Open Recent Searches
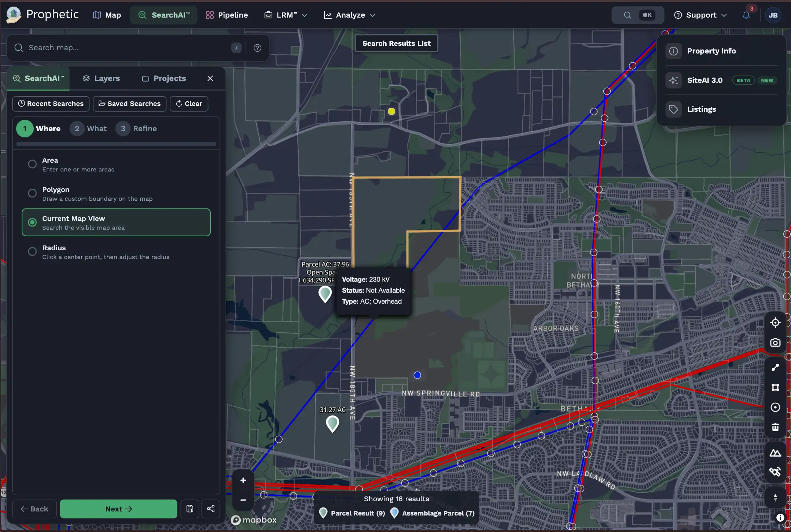 (51, 104)
